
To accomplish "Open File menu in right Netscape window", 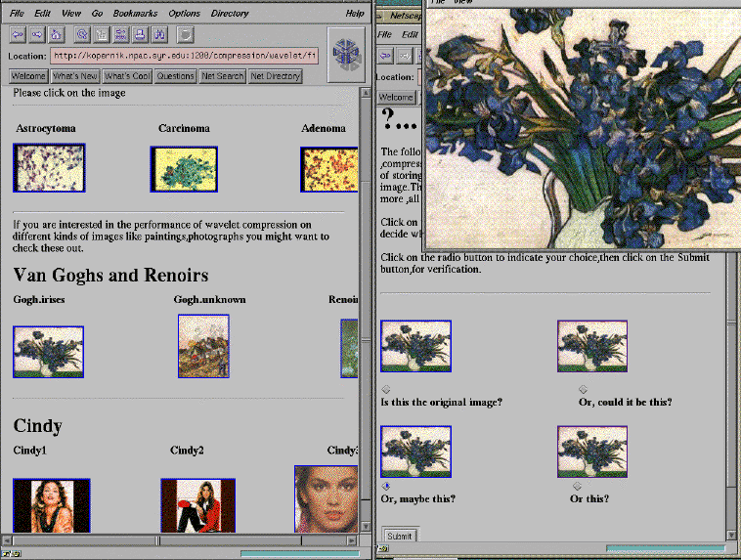I will tap(384, 34).
